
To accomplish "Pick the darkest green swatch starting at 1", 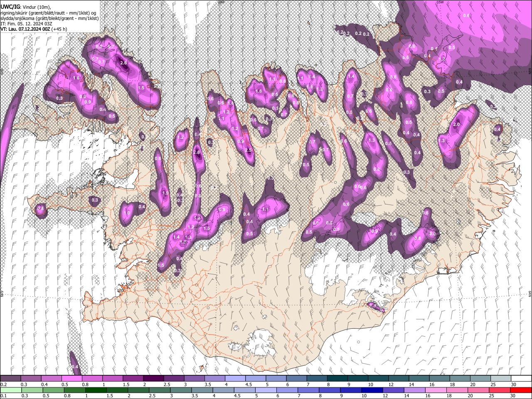I will 96,390.
